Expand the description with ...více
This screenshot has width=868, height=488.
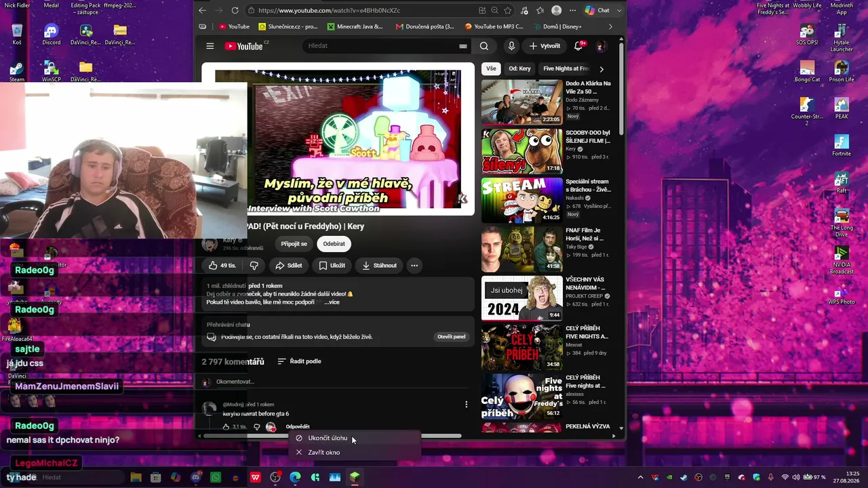(332, 302)
